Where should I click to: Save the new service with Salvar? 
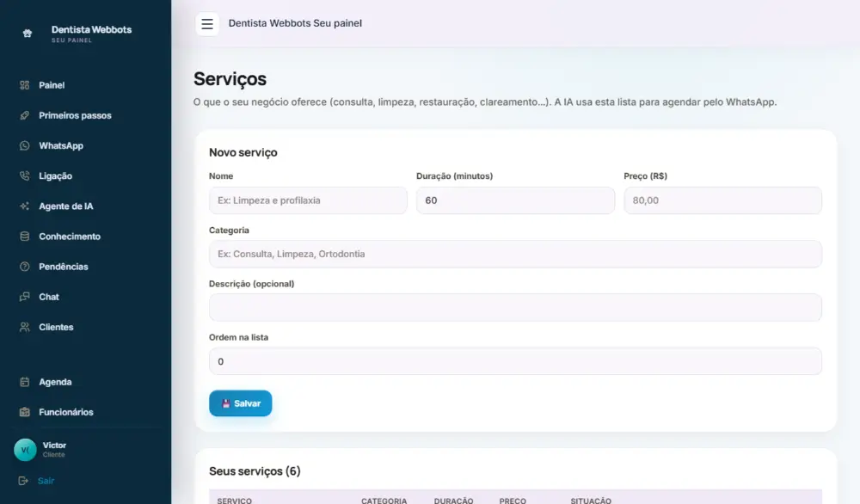point(240,403)
